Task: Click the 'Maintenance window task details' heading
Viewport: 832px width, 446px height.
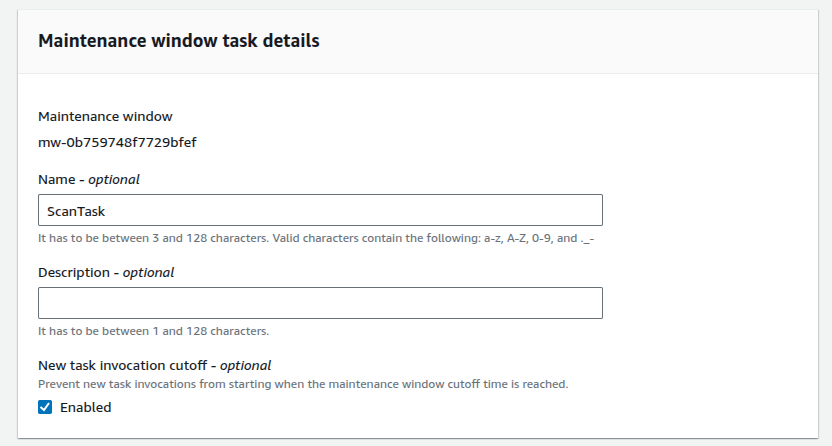Action: (x=179, y=41)
